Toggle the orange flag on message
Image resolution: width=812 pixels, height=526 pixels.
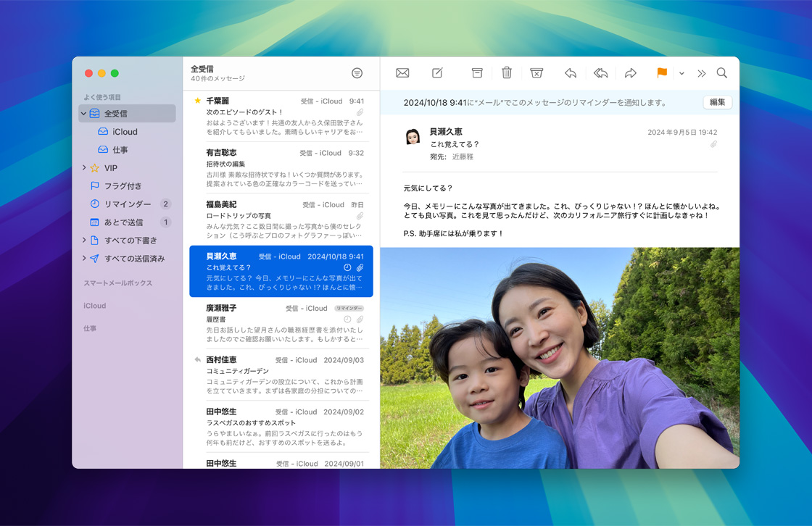(662, 73)
